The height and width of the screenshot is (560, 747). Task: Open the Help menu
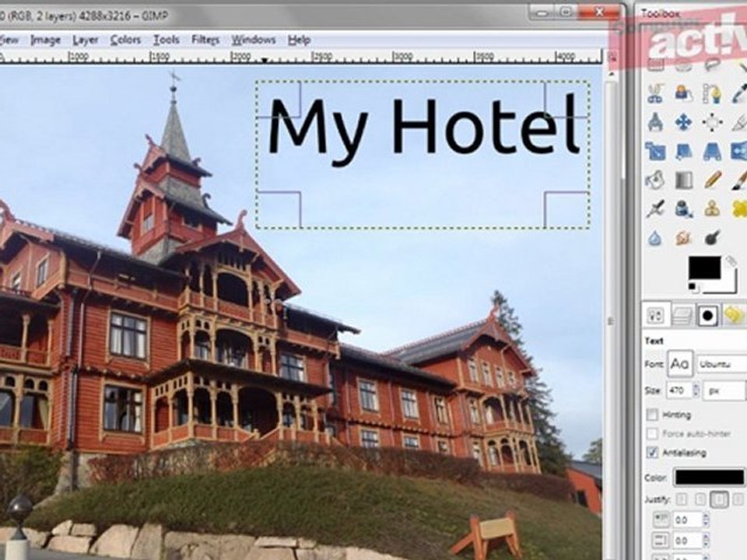coord(299,40)
